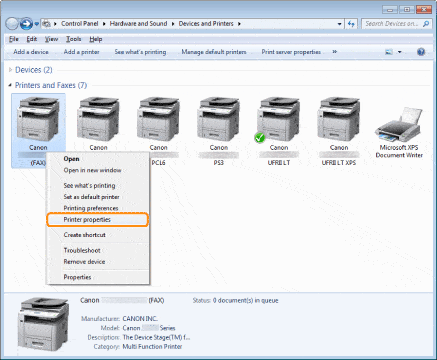437x360 pixels.
Task: Click the Category value Multi Function Printer
Action: pyautogui.click(x=152, y=347)
